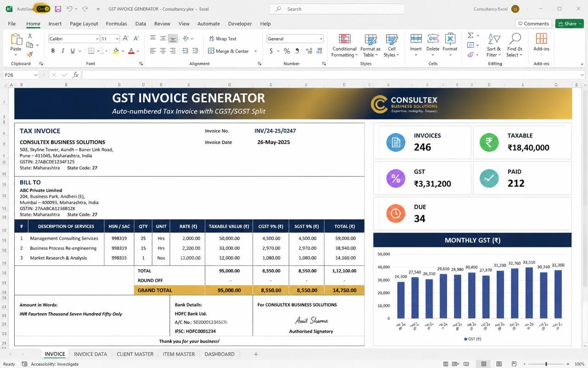Viewport: 588px width, 368px height.
Task: Switch to the Formulas ribbon tab
Action: click(116, 23)
